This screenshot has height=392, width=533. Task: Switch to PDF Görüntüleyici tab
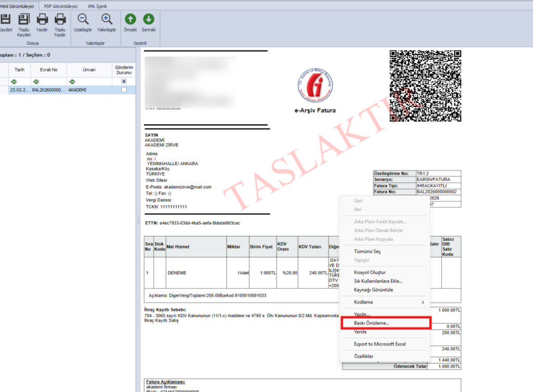coord(60,6)
